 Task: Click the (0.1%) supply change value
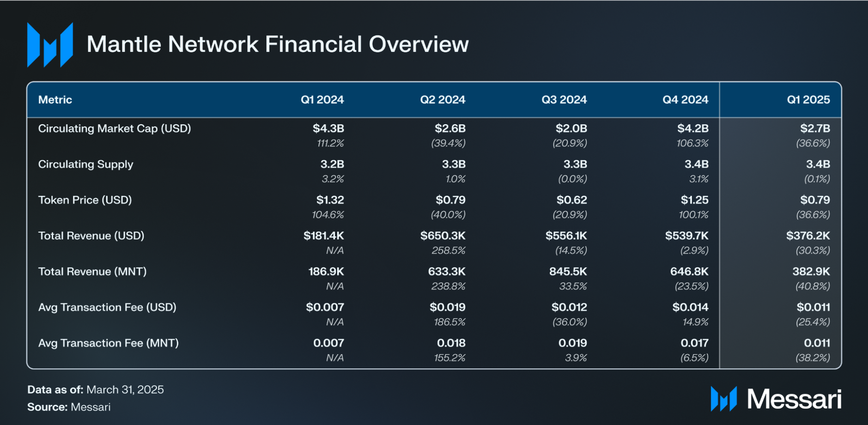point(817,179)
